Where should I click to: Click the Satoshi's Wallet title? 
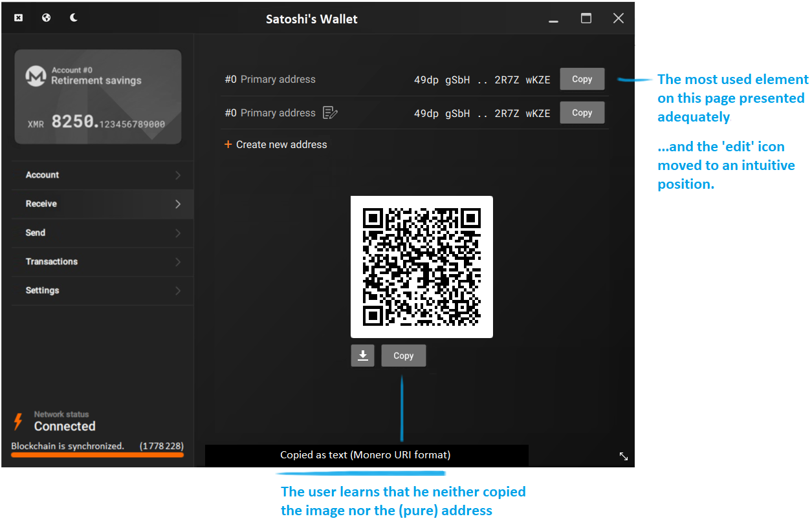(x=312, y=19)
